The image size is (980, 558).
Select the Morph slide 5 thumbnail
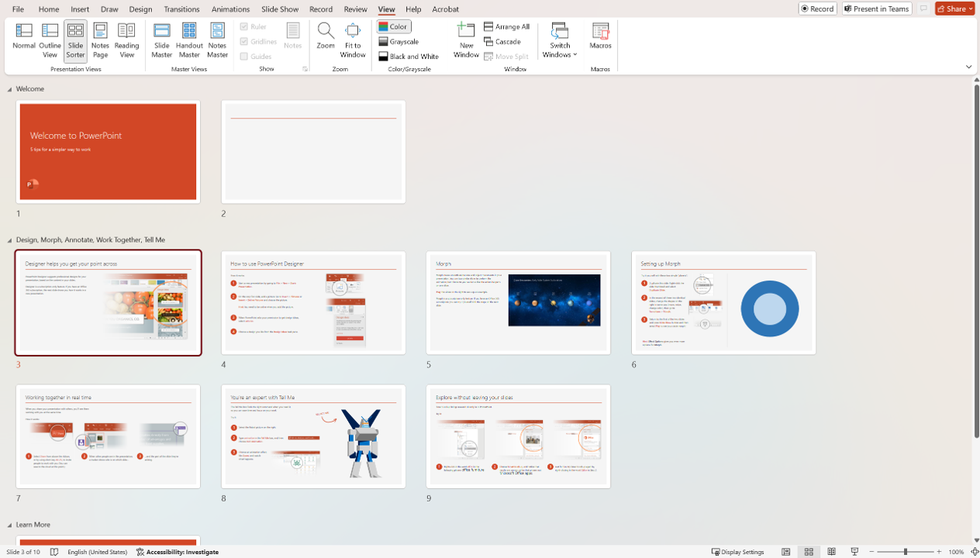518,302
